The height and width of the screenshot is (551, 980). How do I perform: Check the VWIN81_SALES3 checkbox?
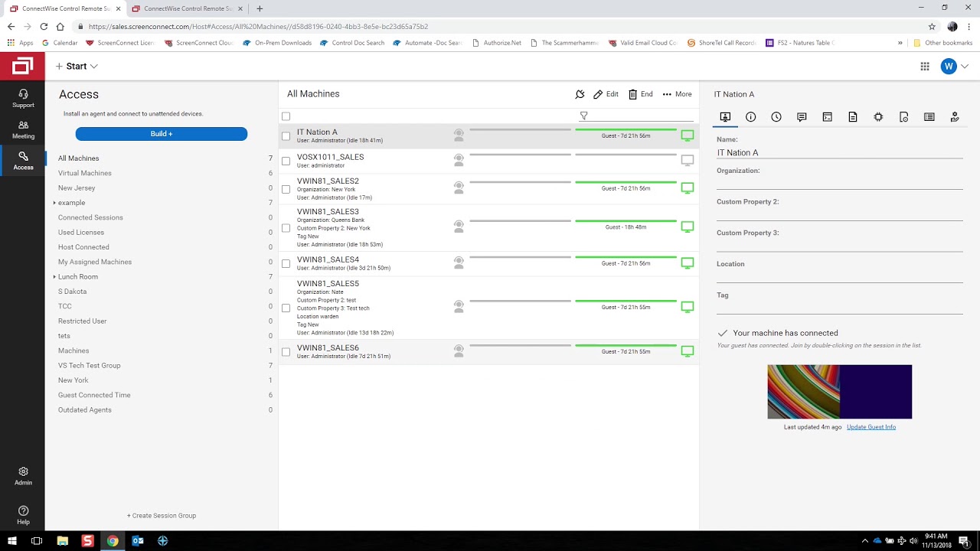pos(286,228)
